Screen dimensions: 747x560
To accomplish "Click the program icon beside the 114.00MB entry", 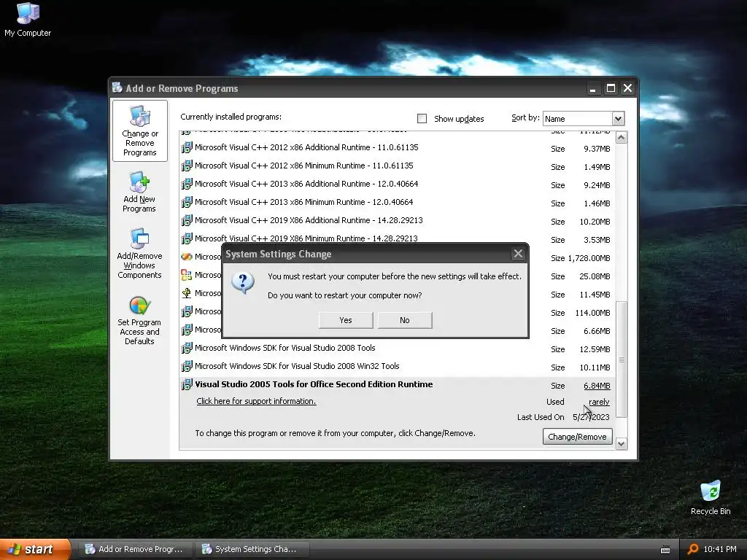I will point(187,311).
